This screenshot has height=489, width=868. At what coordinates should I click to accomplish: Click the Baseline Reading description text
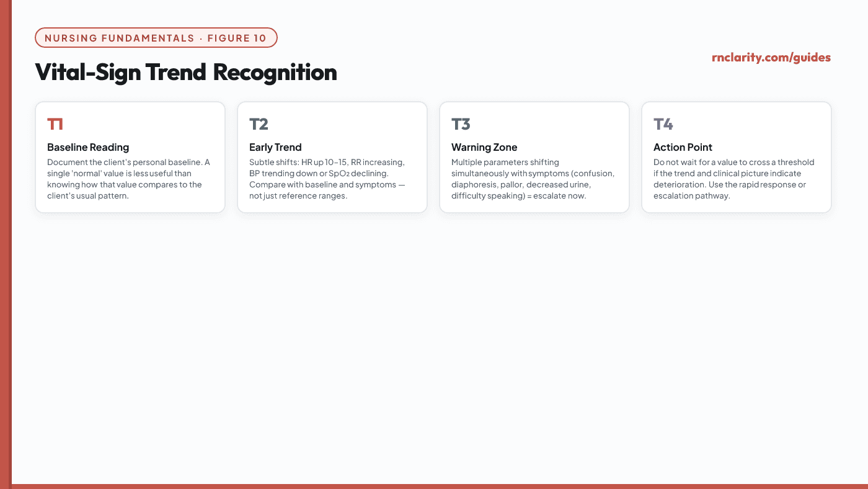129,179
